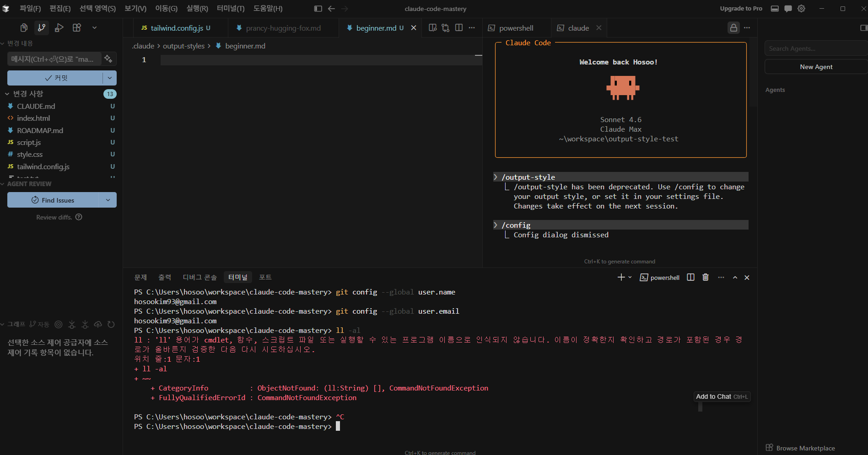Toggle the panel layout icon beside Upgrade to Pro
This screenshot has height=455, width=868.
(775, 9)
